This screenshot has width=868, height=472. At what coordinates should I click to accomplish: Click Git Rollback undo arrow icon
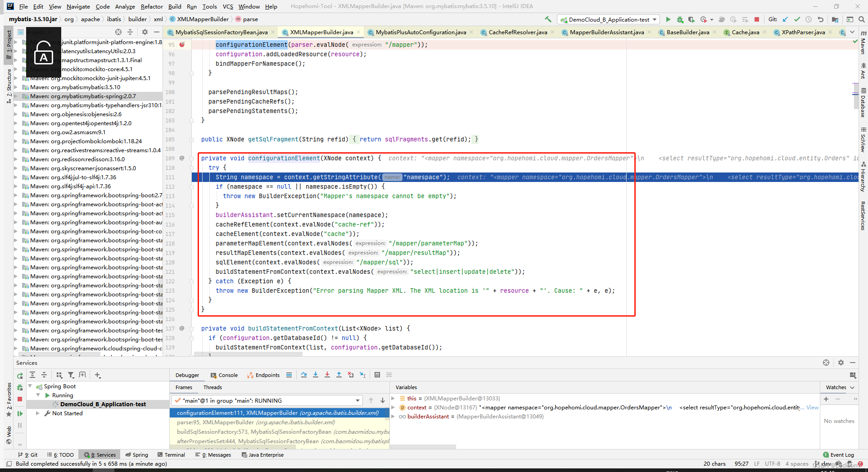point(820,19)
